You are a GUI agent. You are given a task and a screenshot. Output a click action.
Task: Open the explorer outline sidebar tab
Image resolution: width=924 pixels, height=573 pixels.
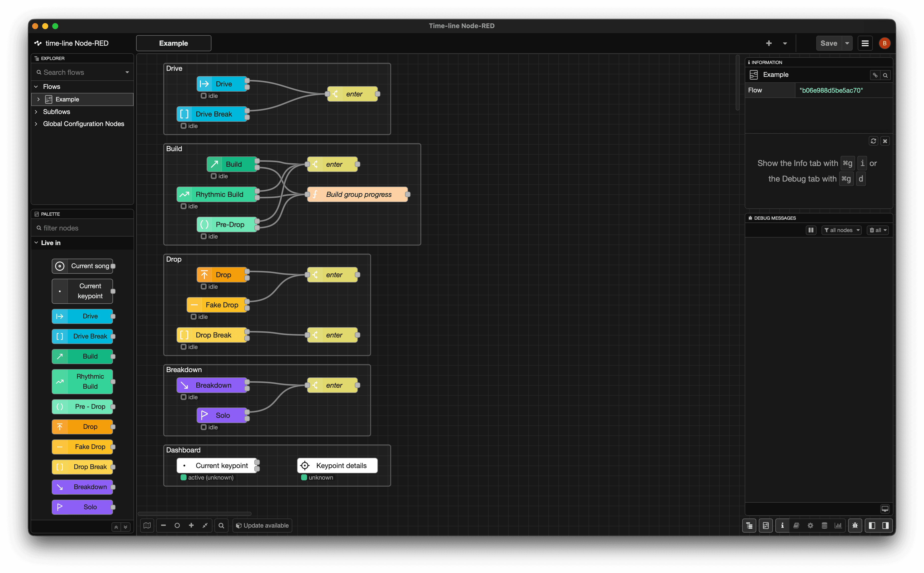(749, 525)
